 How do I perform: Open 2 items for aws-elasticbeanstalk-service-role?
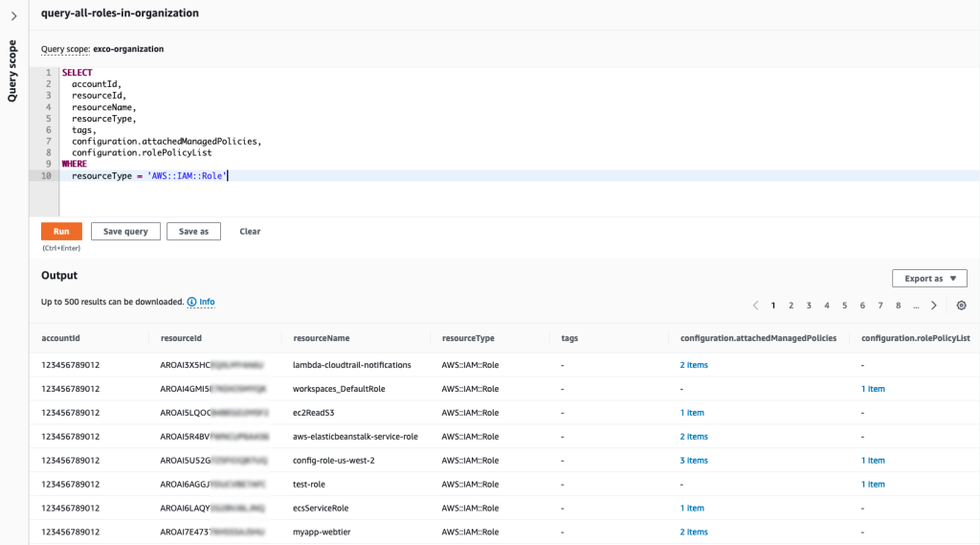[x=694, y=436]
